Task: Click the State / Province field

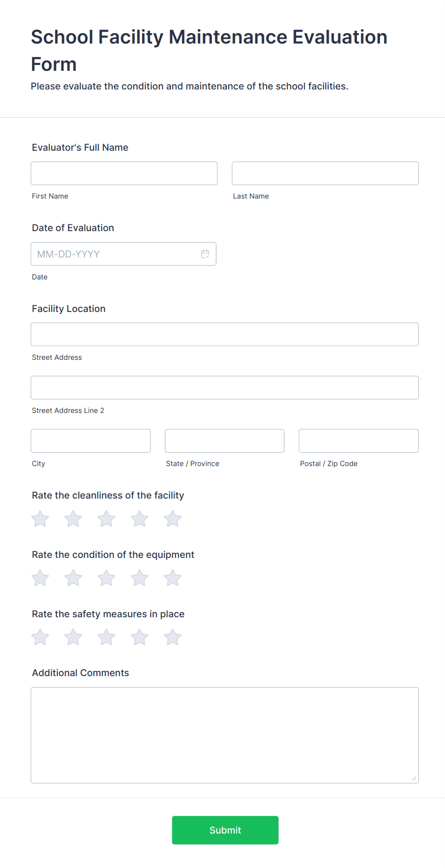Action: 224,441
